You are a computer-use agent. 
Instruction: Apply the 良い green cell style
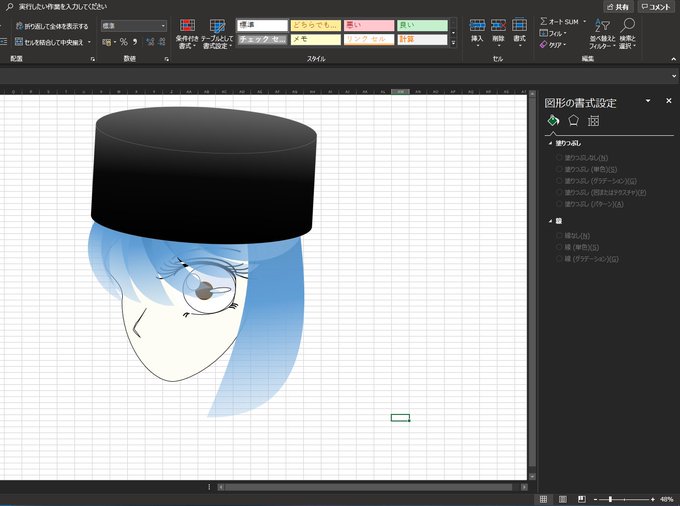point(422,26)
